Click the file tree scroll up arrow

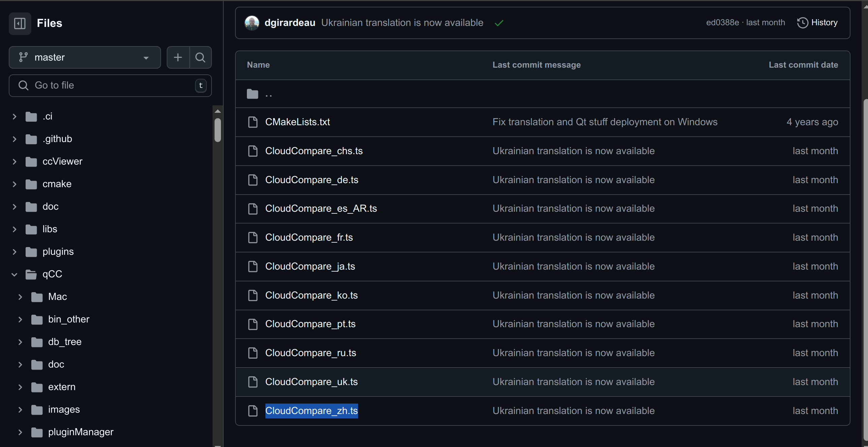click(218, 111)
